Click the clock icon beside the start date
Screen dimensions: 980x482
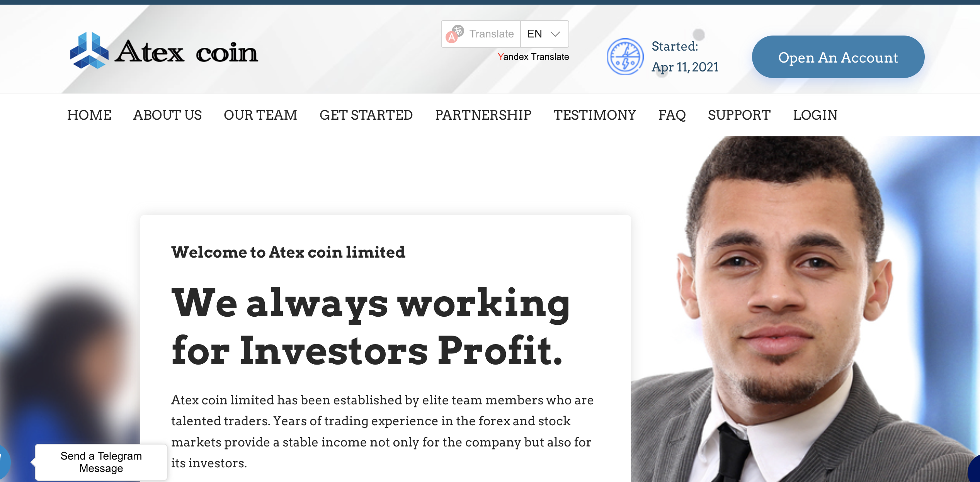pos(625,56)
